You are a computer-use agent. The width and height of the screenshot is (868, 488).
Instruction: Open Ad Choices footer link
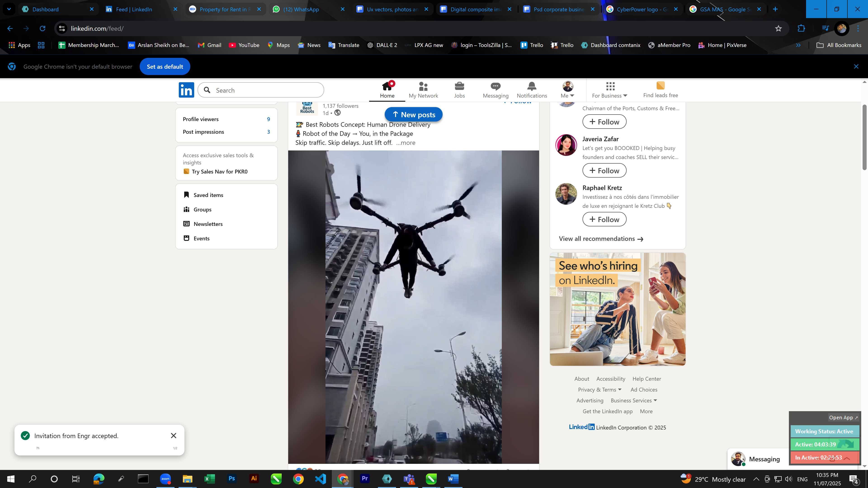[644, 390]
